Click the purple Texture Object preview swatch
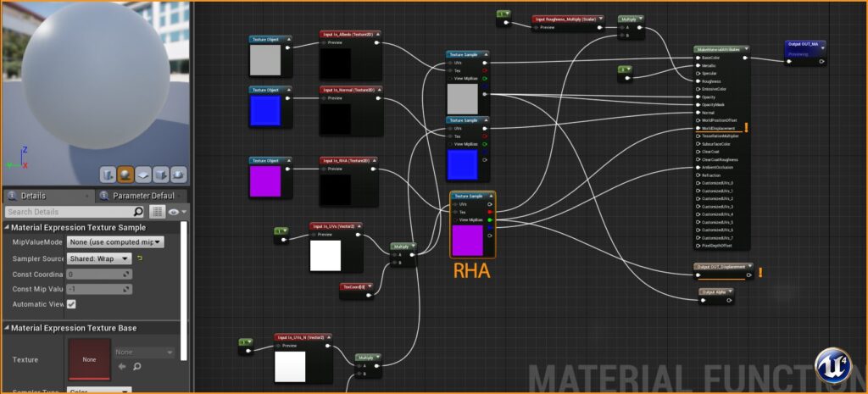 [x=265, y=181]
